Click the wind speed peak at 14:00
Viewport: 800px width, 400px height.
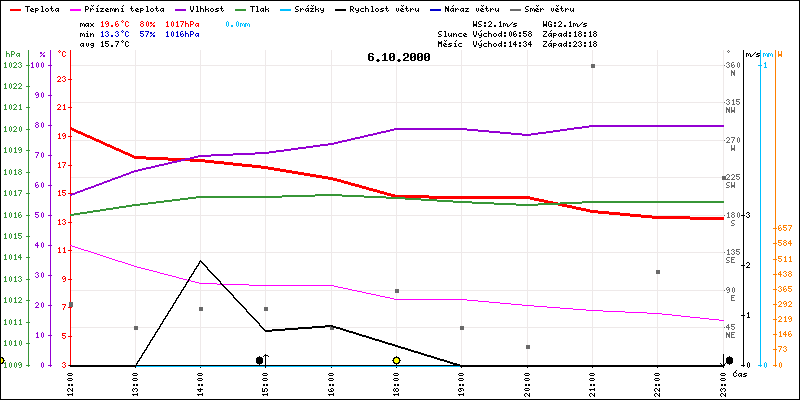[201, 261]
